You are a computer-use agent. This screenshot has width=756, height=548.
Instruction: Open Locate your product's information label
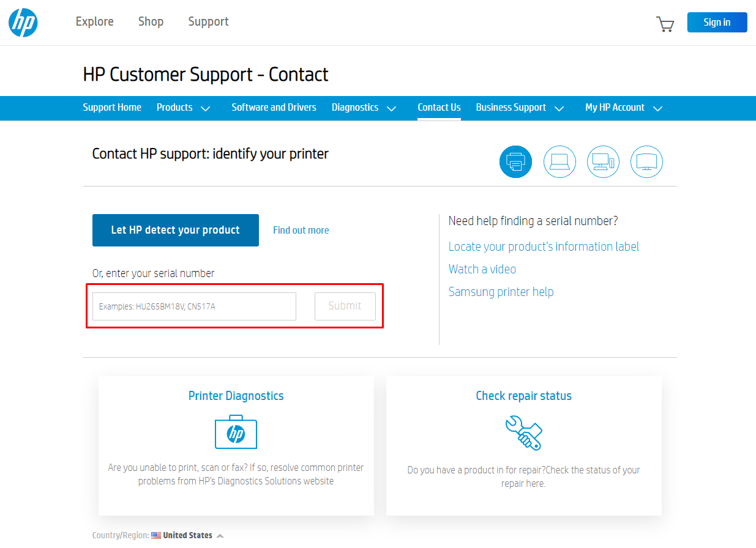click(x=544, y=246)
